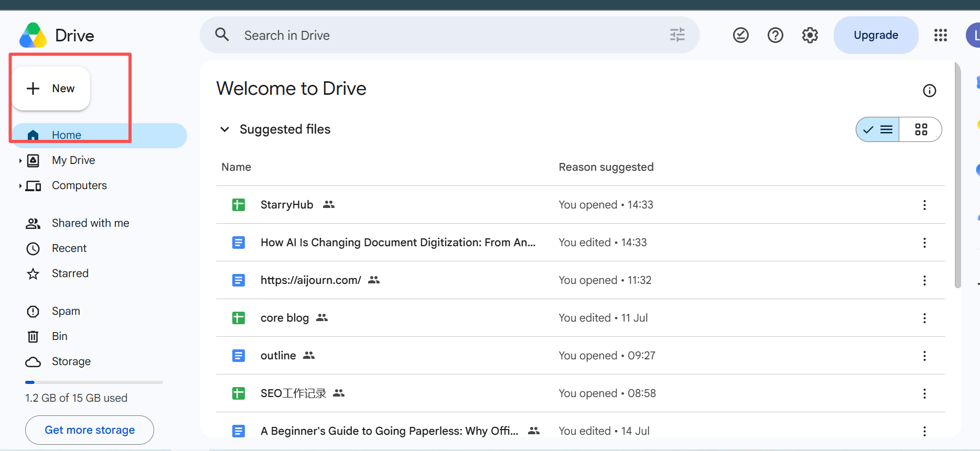Open the Google apps grid icon
This screenshot has width=980, height=451.
[x=940, y=35]
